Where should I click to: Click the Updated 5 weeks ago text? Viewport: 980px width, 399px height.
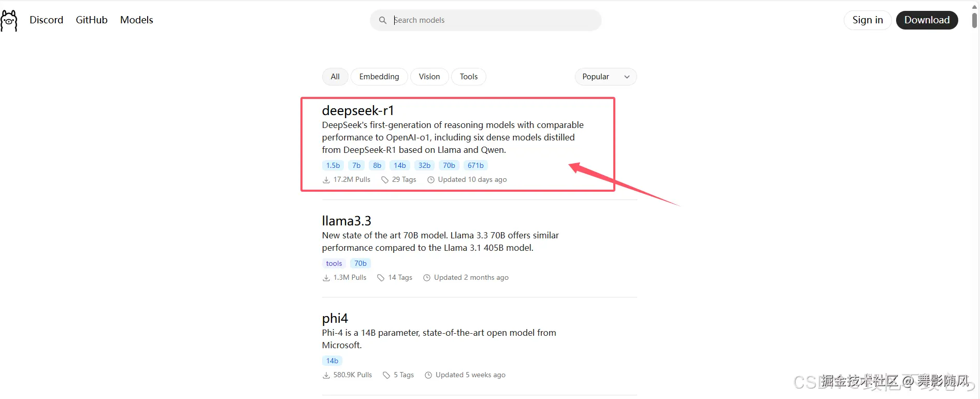click(470, 375)
